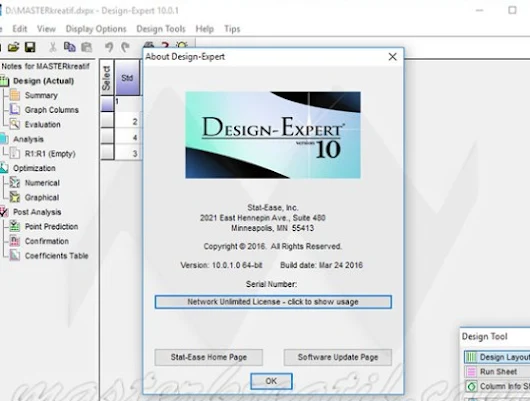Open the Edit menu
This screenshot has width=530, height=401.
tap(20, 29)
